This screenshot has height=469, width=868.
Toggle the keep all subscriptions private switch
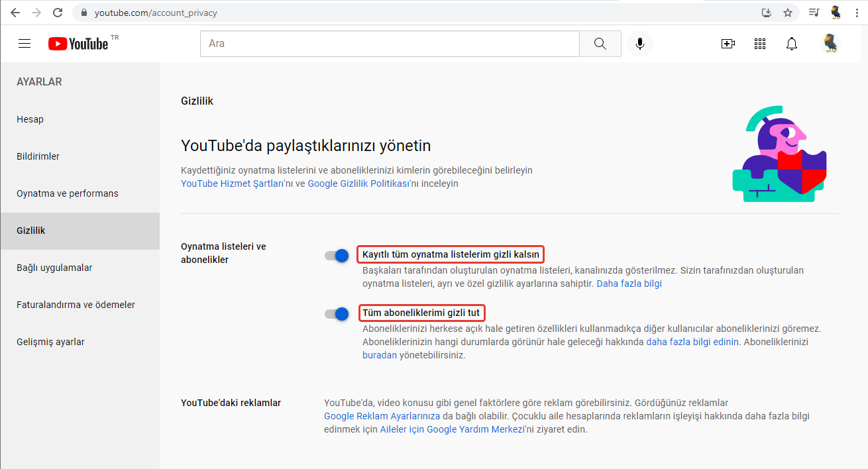[x=337, y=314]
